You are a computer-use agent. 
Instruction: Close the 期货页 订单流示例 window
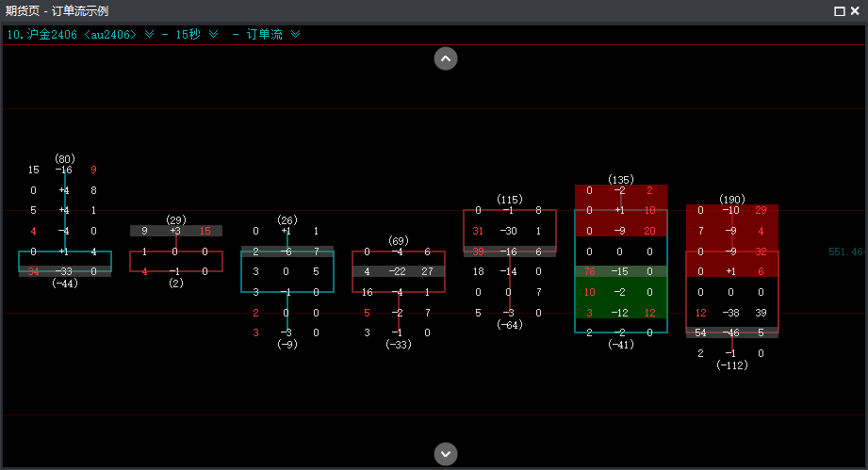[x=856, y=11]
